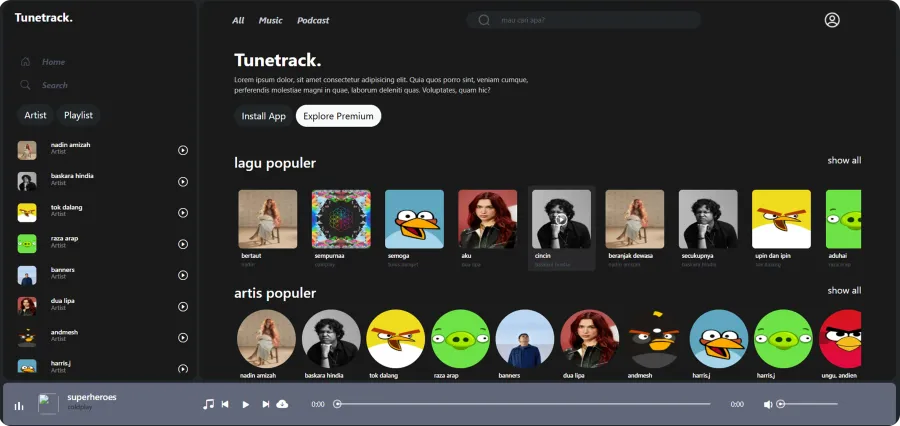Click the Home house icon in sidebar

pyautogui.click(x=25, y=61)
